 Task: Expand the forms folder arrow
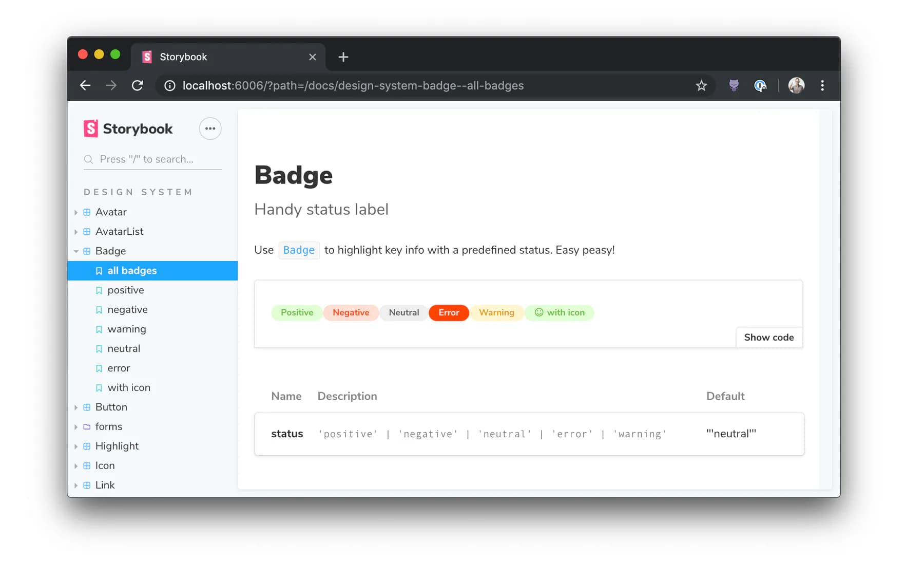[x=76, y=426]
